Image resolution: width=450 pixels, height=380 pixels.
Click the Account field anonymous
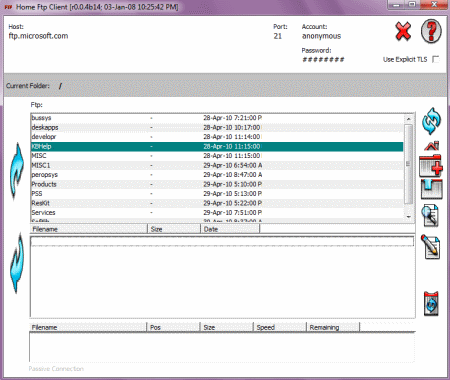pyautogui.click(x=321, y=36)
